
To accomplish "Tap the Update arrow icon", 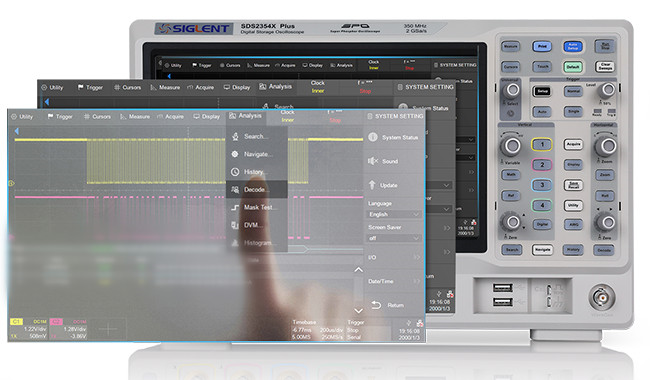I will click(x=372, y=185).
